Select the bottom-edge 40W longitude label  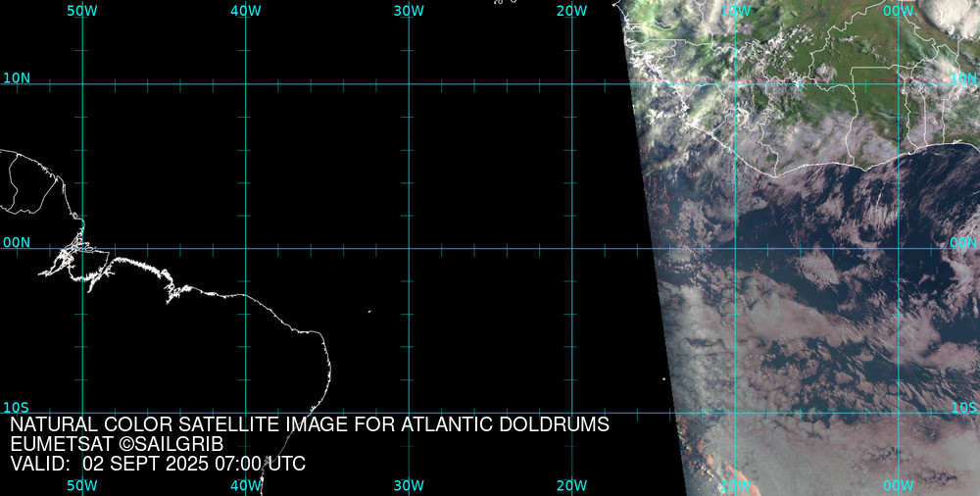point(246,486)
